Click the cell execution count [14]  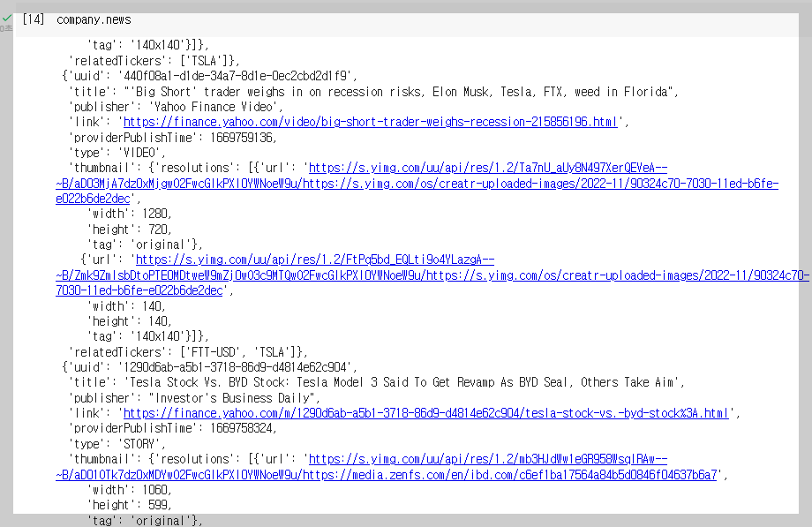(x=34, y=19)
